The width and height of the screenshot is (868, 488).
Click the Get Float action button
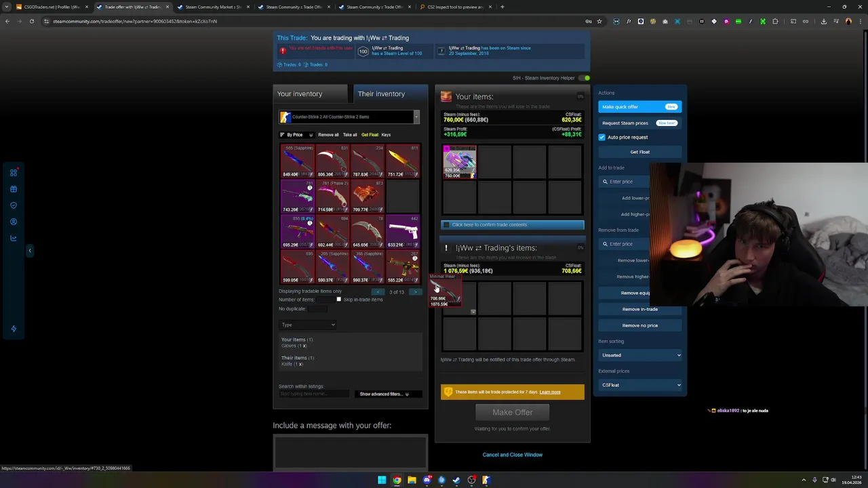click(x=639, y=152)
